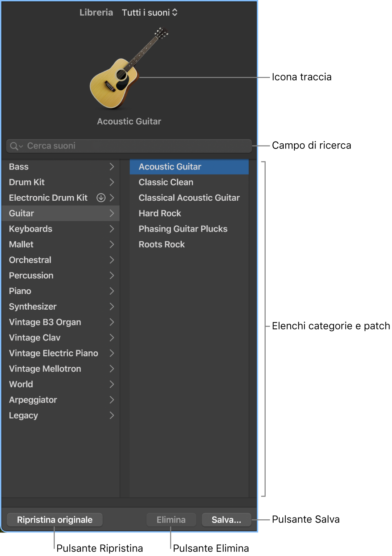This screenshot has width=392, height=556.
Task: Choose the Vintage Electric Piano category
Action: [x=53, y=353]
